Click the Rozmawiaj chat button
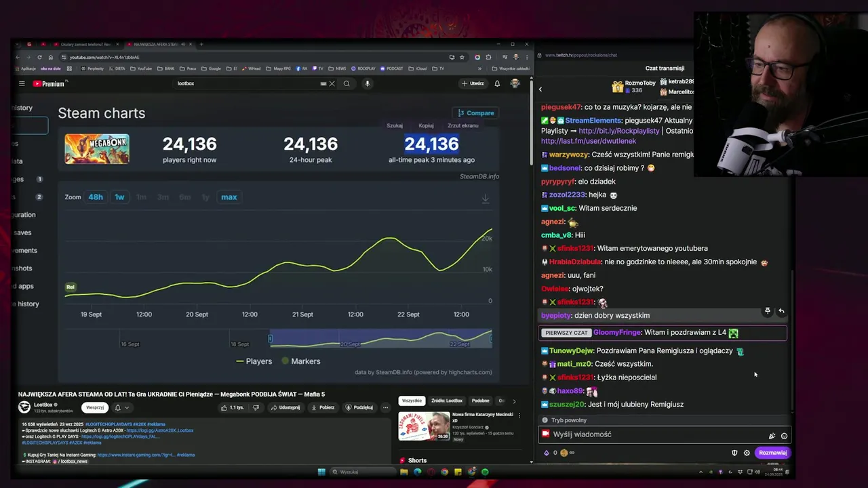 point(772,453)
